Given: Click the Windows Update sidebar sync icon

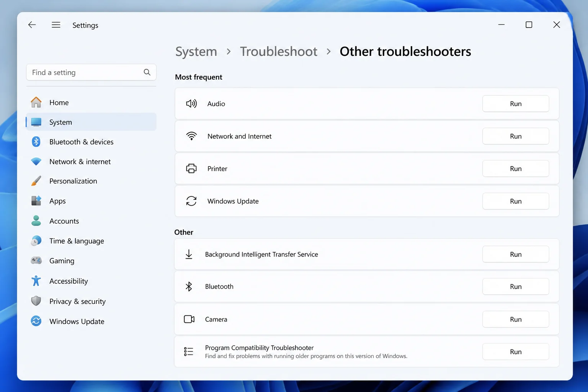Looking at the screenshot, I should (36, 321).
